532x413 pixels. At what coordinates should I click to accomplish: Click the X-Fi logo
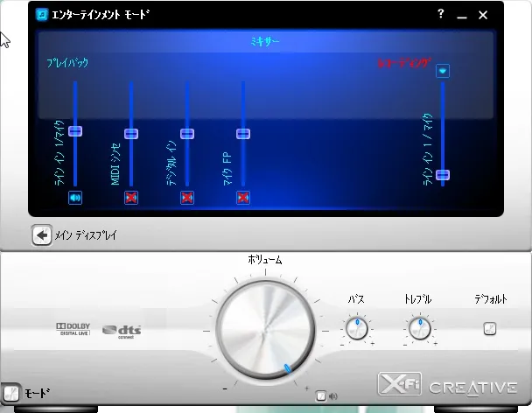pos(401,384)
